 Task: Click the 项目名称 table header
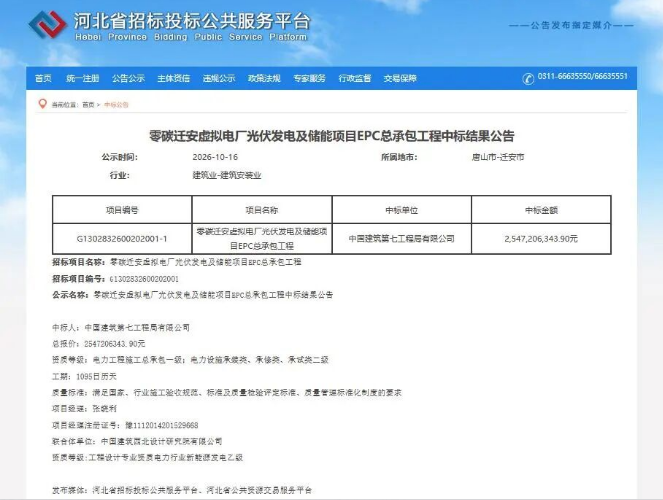coord(262,210)
